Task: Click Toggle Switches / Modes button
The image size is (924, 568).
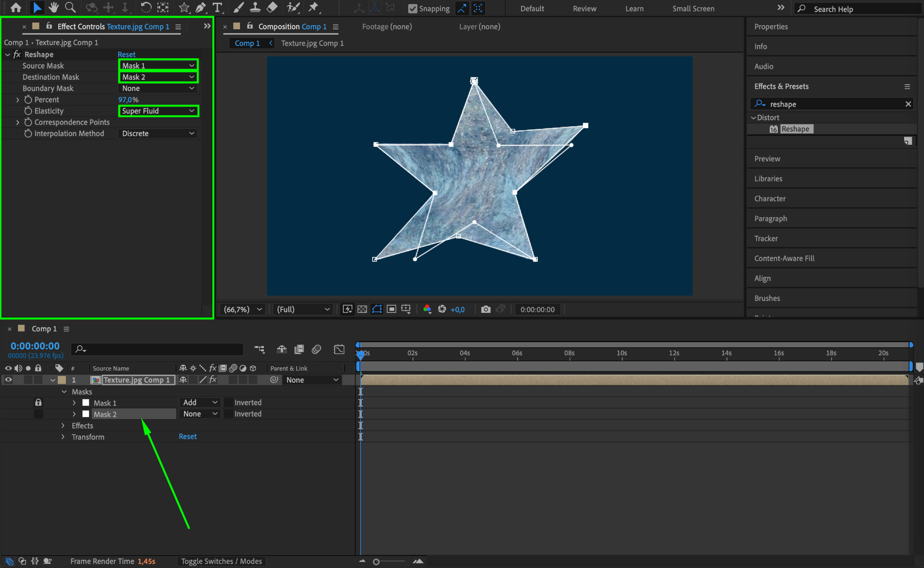Action: click(x=221, y=561)
